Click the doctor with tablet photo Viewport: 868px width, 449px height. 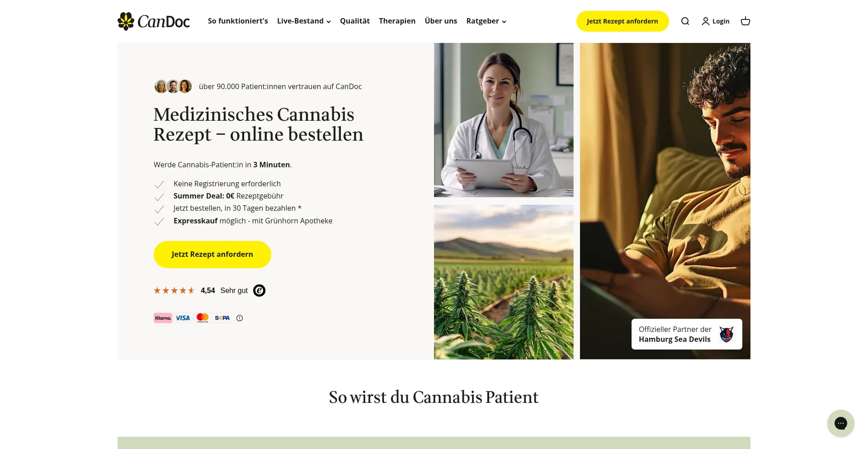[x=504, y=120]
